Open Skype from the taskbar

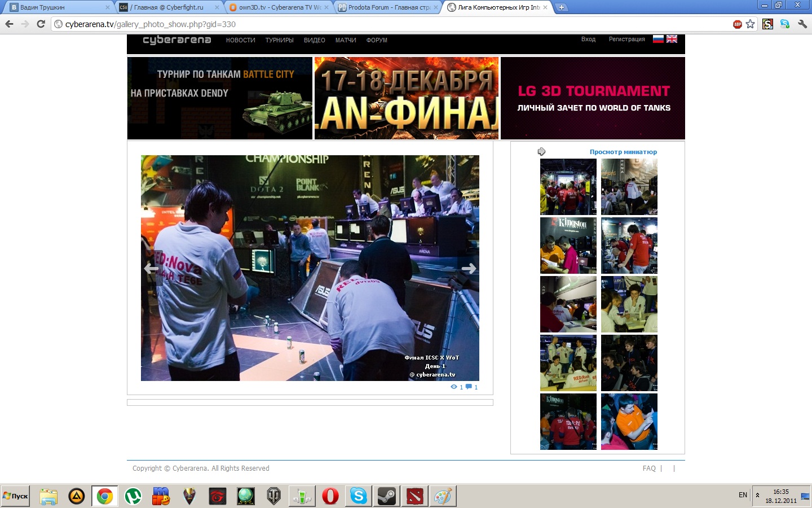pyautogui.click(x=359, y=496)
